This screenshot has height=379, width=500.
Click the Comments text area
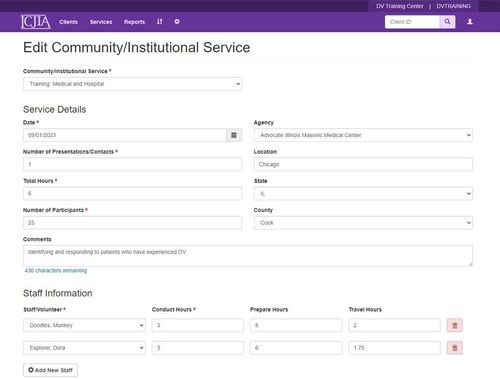[248, 256]
